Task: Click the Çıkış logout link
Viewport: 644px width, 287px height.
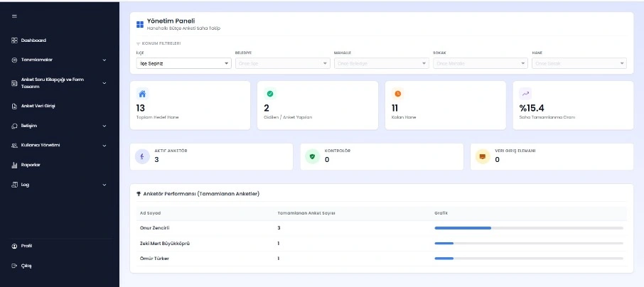Action: coord(26,266)
